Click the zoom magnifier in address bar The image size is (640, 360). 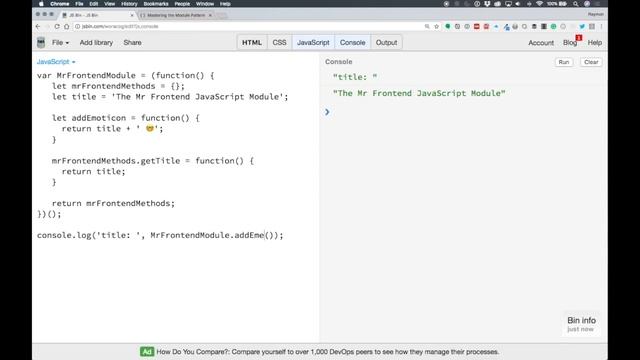click(x=427, y=27)
